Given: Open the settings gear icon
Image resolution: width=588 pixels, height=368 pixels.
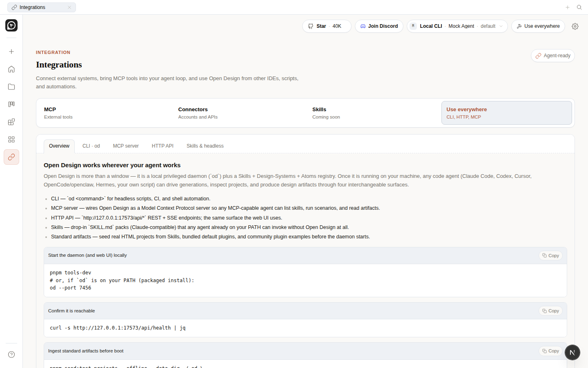Looking at the screenshot, I should 575,26.
